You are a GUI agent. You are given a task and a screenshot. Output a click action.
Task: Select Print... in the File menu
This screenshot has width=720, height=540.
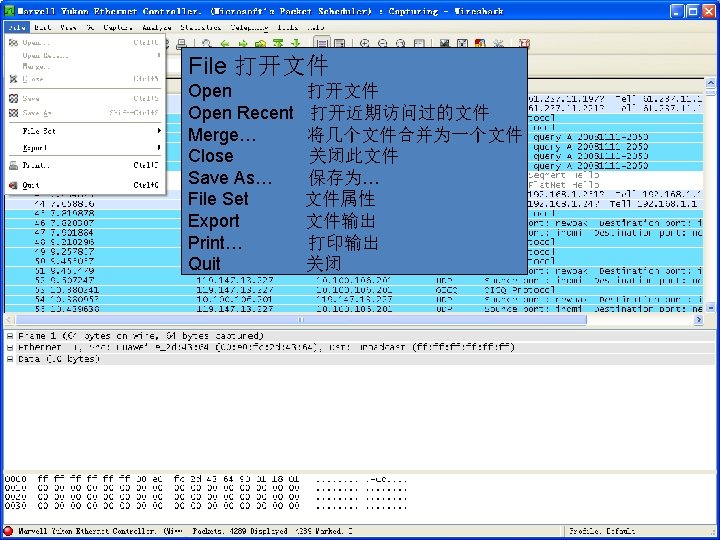(x=85, y=165)
